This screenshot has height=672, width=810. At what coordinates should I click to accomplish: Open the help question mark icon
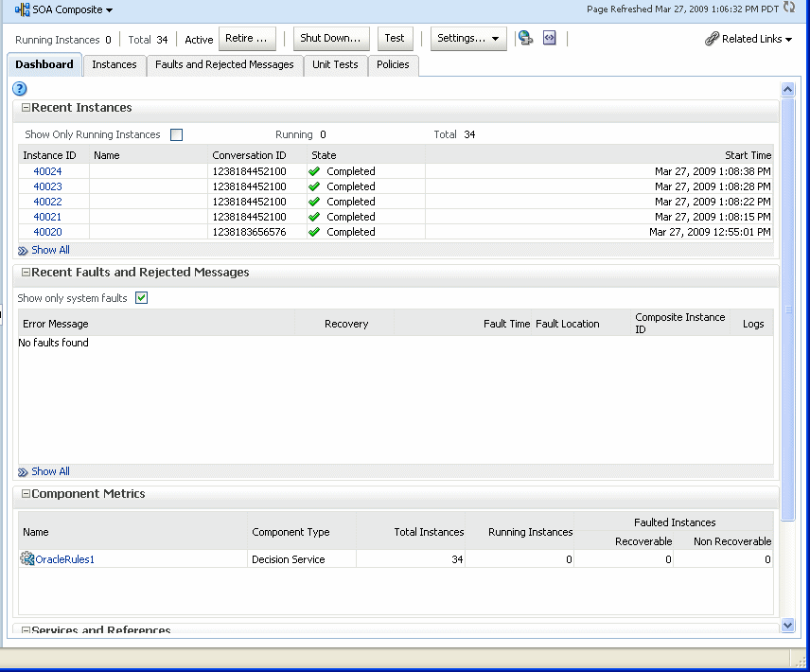pyautogui.click(x=19, y=88)
